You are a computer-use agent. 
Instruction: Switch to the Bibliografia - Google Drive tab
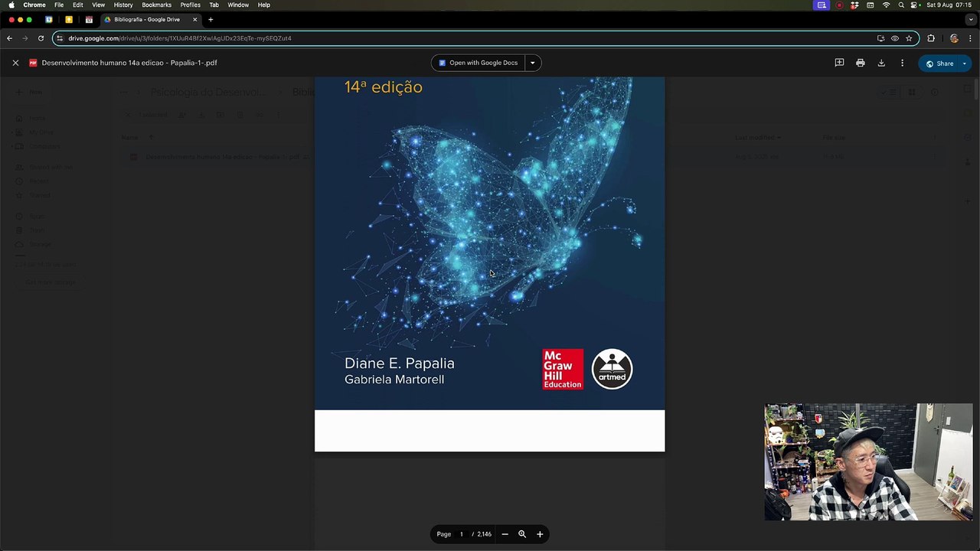pos(151,20)
